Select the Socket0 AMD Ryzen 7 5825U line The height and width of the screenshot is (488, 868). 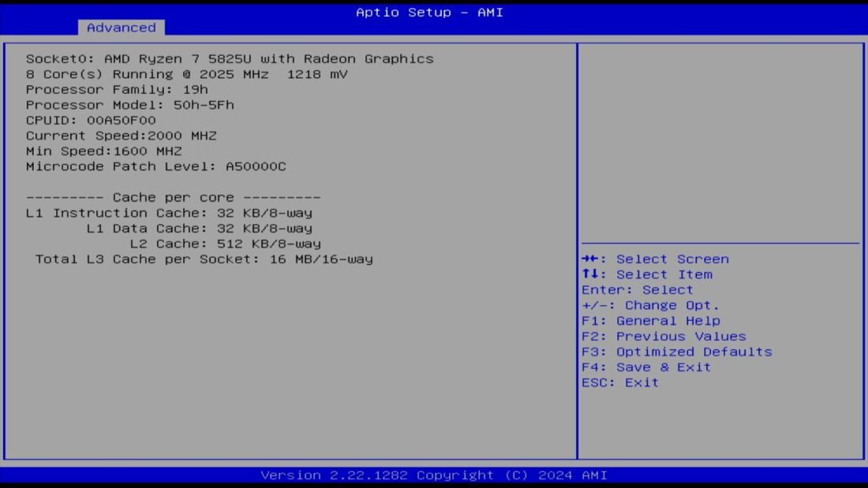tap(230, 58)
